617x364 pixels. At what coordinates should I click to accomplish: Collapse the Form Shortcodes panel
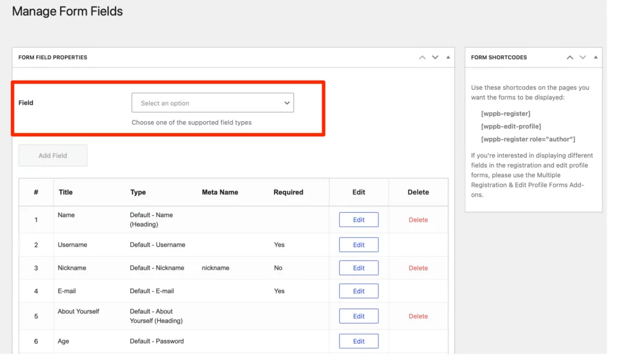596,57
